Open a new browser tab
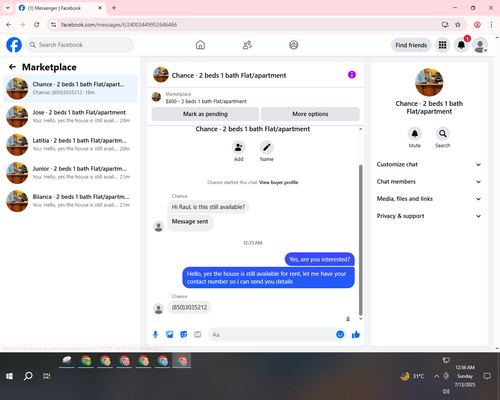Viewport: 500px width, 400px height. point(114,8)
